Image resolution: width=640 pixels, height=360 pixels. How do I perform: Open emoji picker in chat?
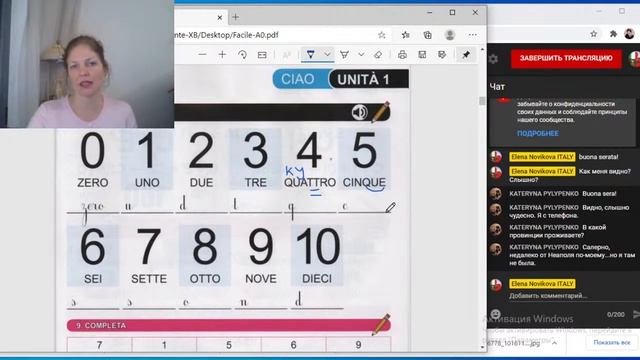[x=496, y=314]
